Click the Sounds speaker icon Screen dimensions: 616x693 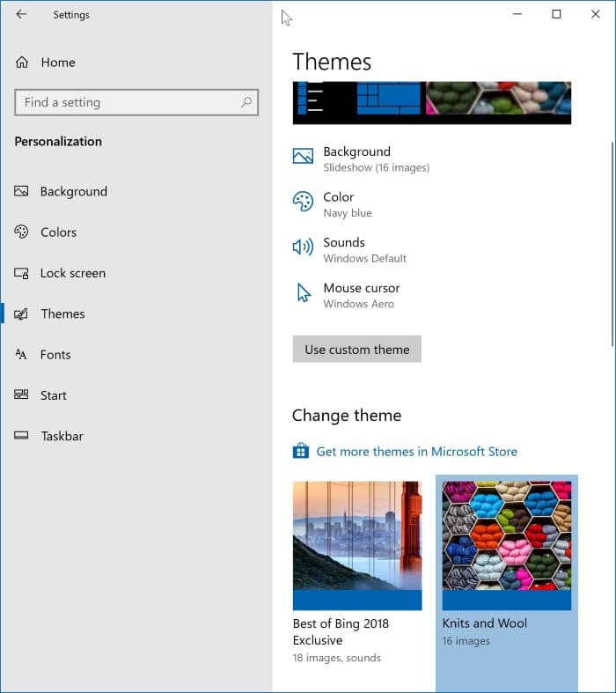[x=303, y=247]
